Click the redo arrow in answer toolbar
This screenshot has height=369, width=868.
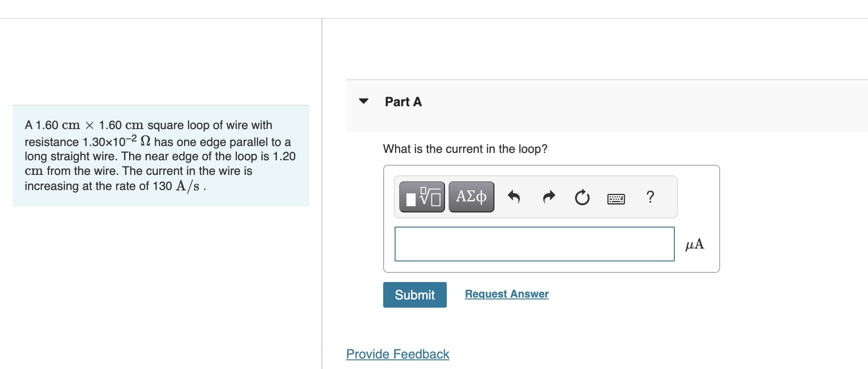(x=548, y=197)
